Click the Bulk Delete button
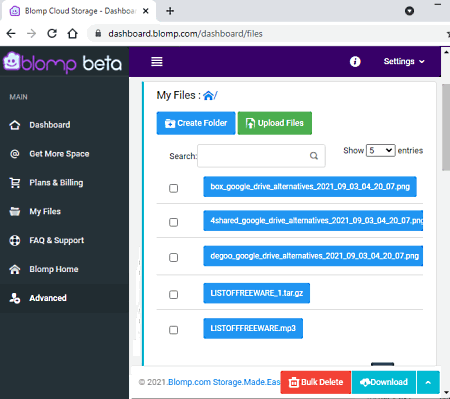 tap(316, 382)
